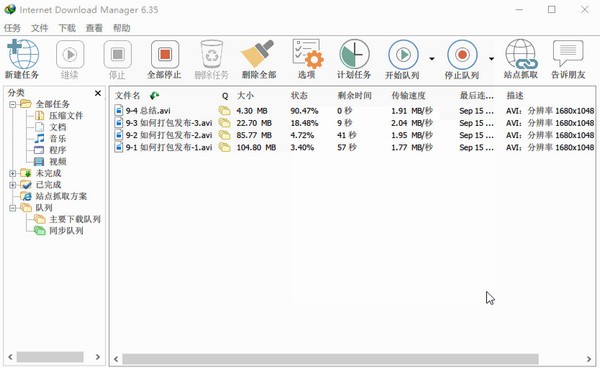Close the 分类 categories panel
The width and height of the screenshot is (600, 368).
(98, 93)
